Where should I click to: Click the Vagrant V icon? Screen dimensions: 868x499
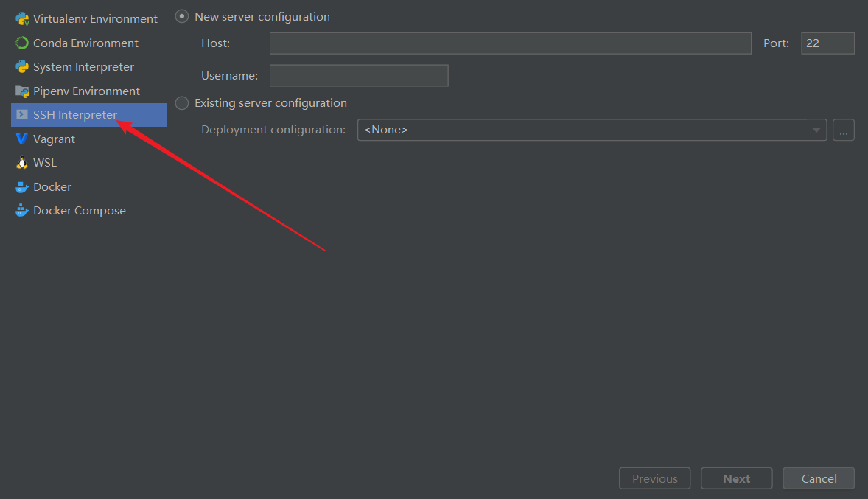click(21, 139)
